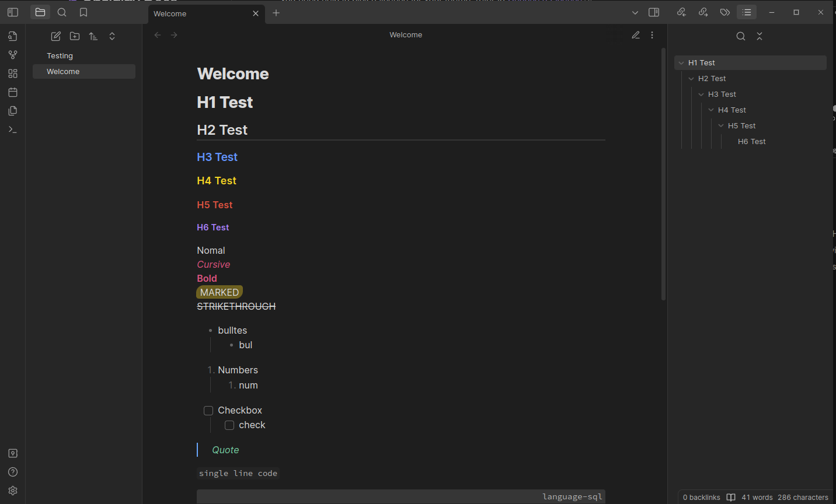
Task: Collapse H1 Test in outline
Action: (681, 63)
